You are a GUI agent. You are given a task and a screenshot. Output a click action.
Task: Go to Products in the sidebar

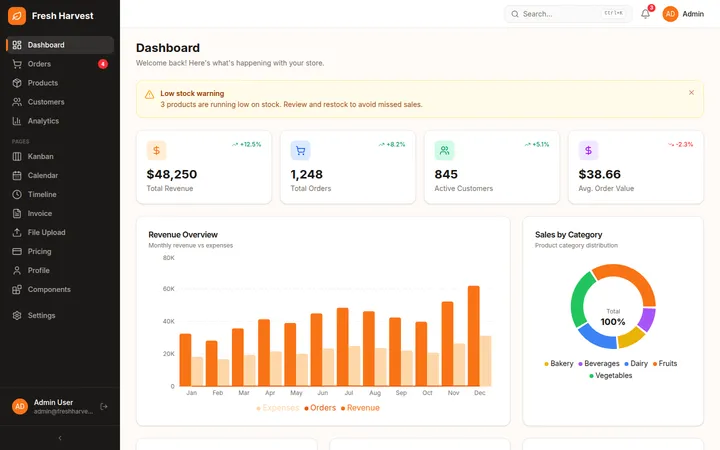pyautogui.click(x=60, y=83)
